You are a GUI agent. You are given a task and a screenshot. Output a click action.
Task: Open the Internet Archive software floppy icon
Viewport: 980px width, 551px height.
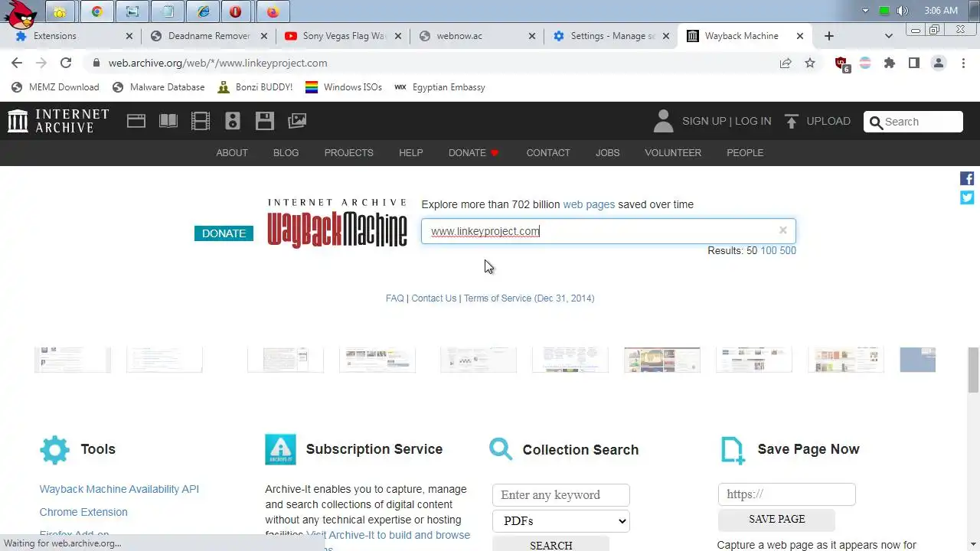click(x=265, y=121)
